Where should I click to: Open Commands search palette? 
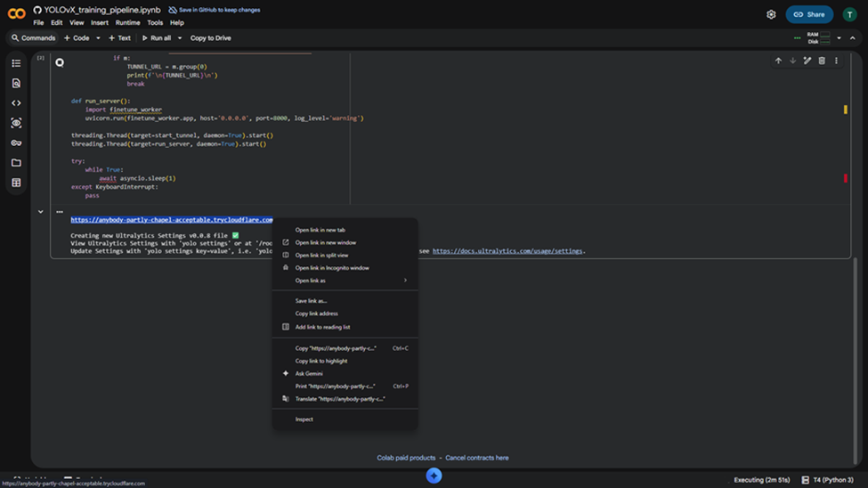tap(33, 38)
